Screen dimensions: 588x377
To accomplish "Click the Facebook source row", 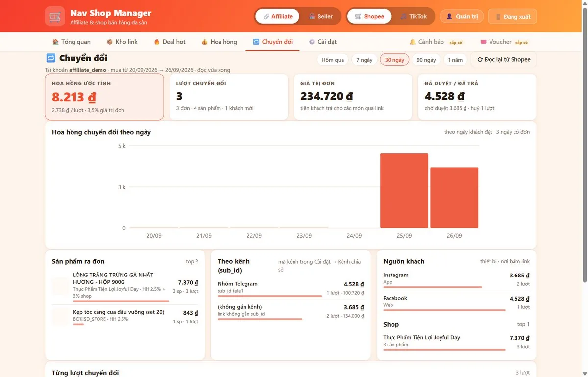I will [456, 302].
